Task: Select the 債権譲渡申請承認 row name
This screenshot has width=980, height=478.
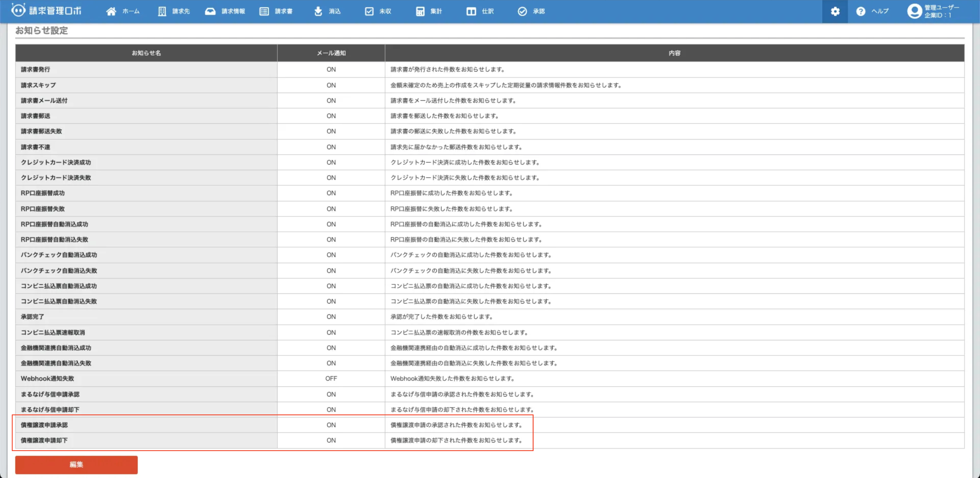Action: [x=44, y=425]
